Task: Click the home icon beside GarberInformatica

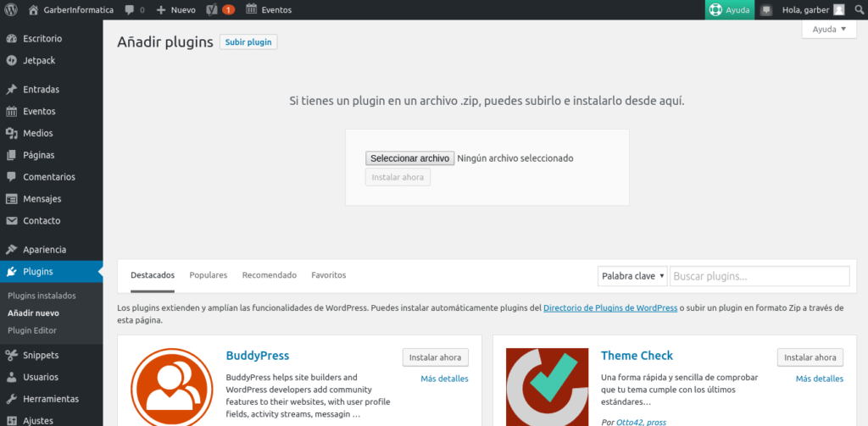Action: point(34,9)
